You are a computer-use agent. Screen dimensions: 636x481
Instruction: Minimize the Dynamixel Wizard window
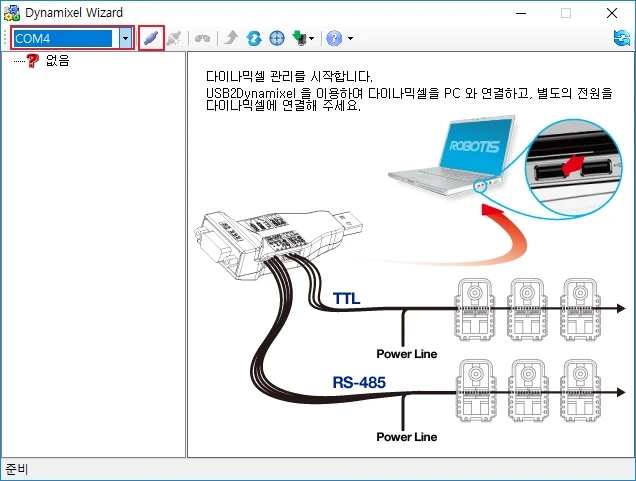520,13
